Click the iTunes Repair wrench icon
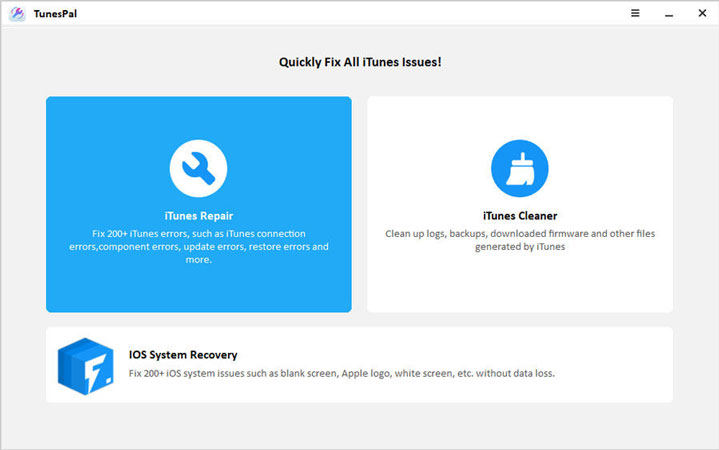This screenshot has height=450, width=719. point(198,168)
